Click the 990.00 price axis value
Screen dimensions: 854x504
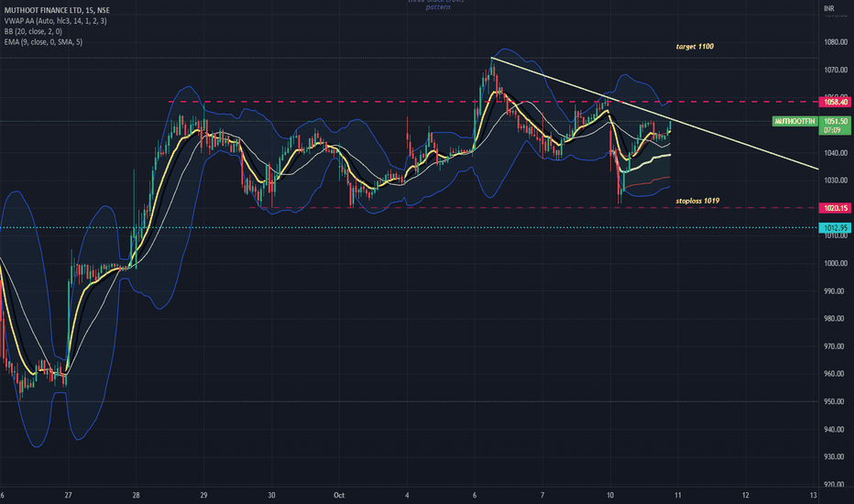click(x=836, y=291)
